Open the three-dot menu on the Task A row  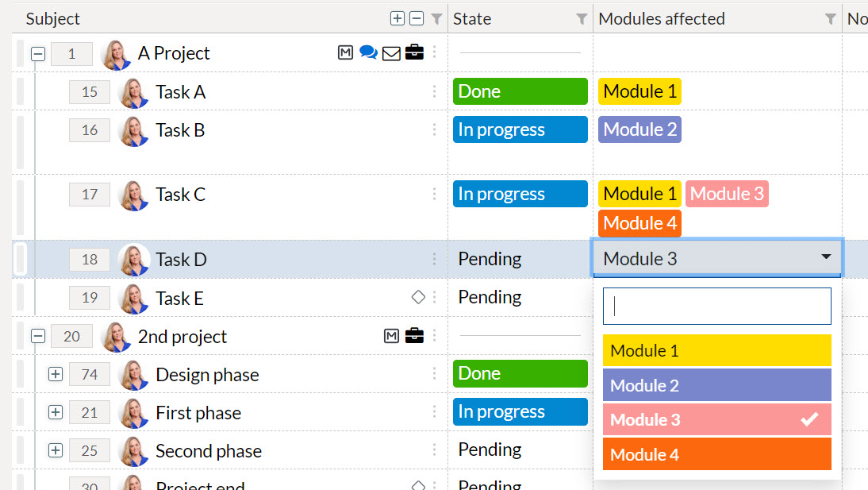click(x=435, y=91)
